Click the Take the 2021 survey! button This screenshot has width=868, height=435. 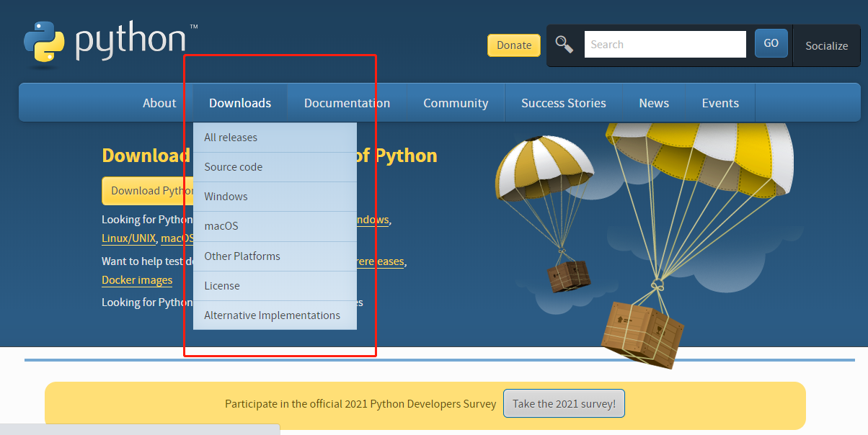click(564, 404)
